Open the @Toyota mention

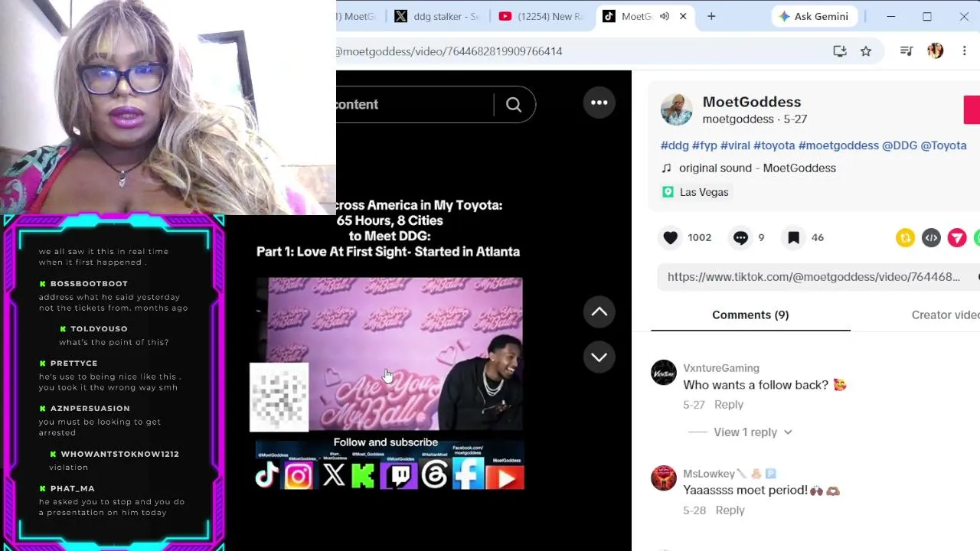tap(943, 145)
